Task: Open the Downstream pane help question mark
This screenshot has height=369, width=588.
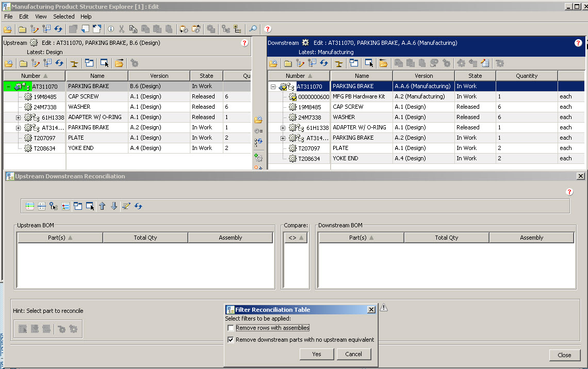Action: point(578,43)
